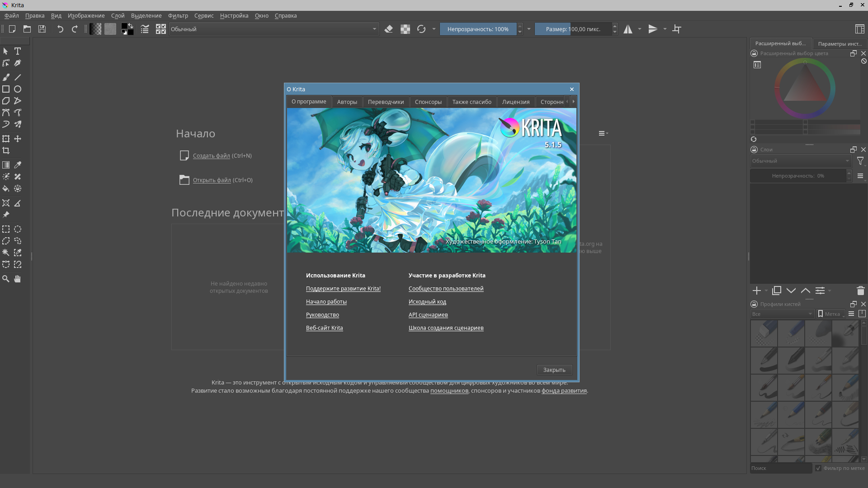
Task: Select the Rectangular Selection tool
Action: (x=6, y=229)
